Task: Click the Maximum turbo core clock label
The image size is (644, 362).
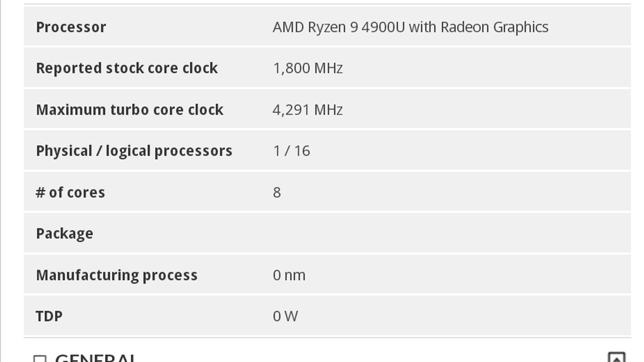Action: coord(130,110)
